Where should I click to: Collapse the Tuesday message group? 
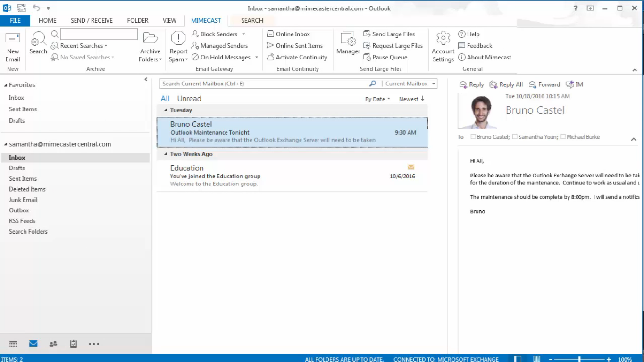tap(166, 110)
